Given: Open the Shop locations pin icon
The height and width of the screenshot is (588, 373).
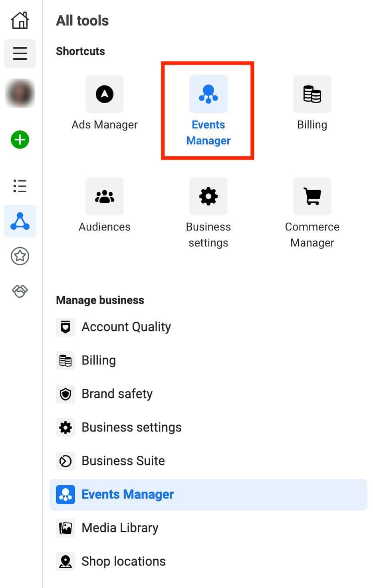Looking at the screenshot, I should 65,561.
